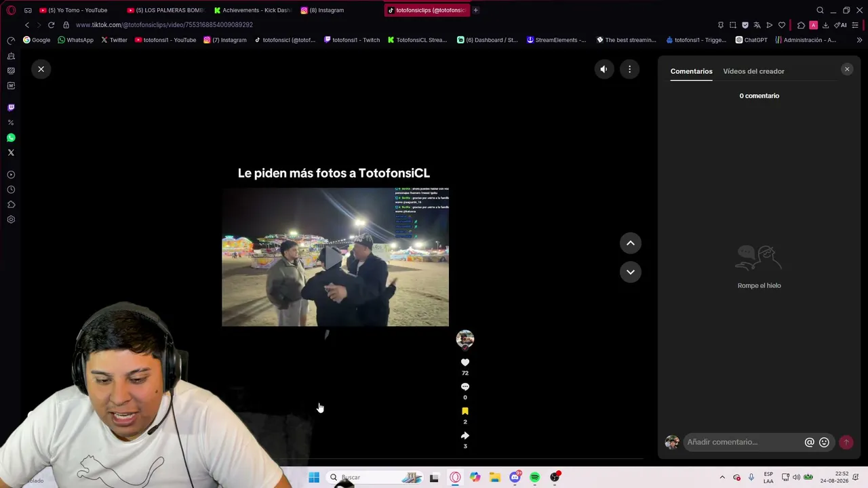Open the Google bookmark
This screenshot has width=868, height=488.
37,40
